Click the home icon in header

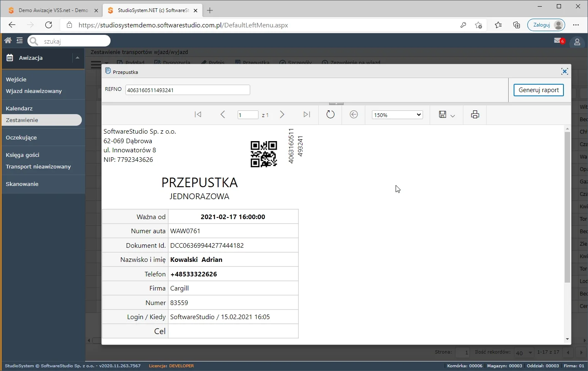click(8, 41)
